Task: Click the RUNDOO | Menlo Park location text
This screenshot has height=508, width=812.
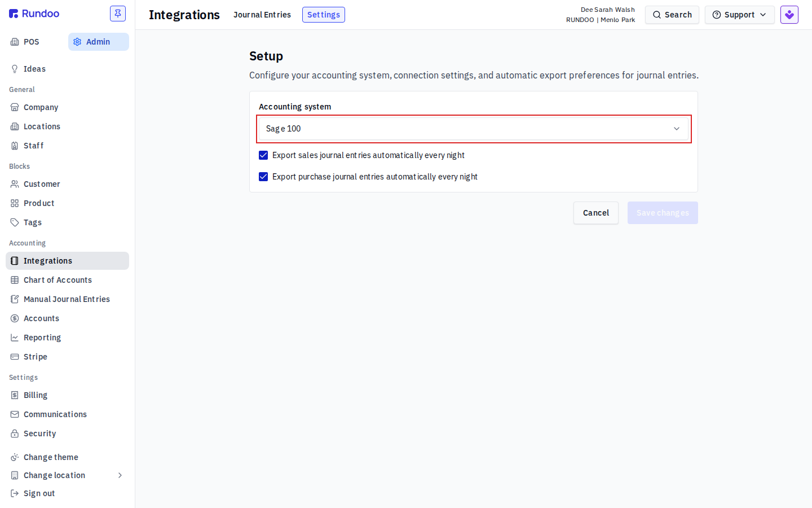Action: pos(601,20)
